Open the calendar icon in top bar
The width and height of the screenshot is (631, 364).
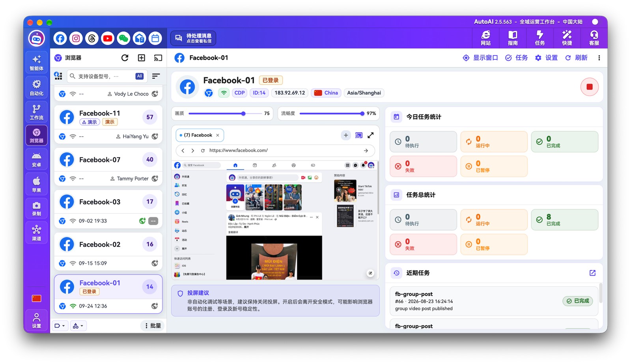(155, 38)
